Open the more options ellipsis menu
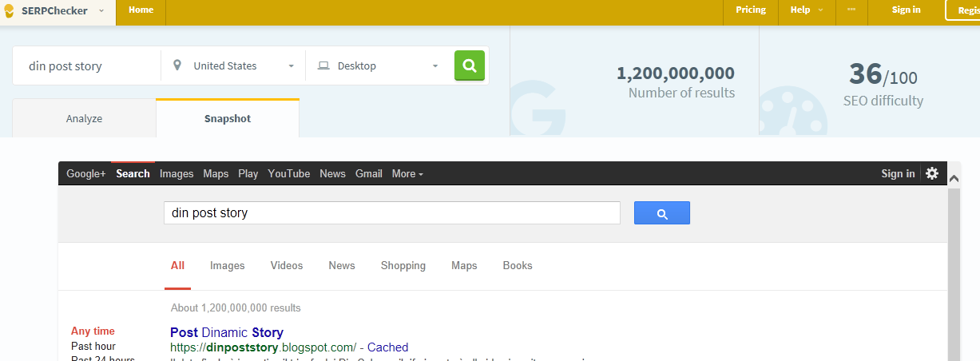Viewport: 980px width, 361px height. click(851, 10)
